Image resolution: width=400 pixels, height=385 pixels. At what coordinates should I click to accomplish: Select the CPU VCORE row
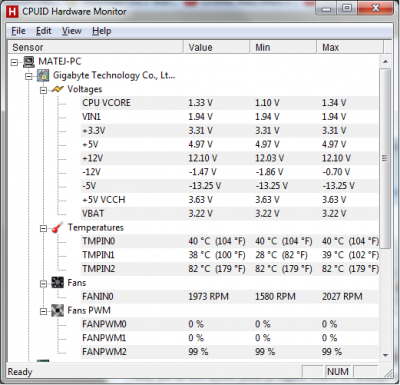point(229,103)
